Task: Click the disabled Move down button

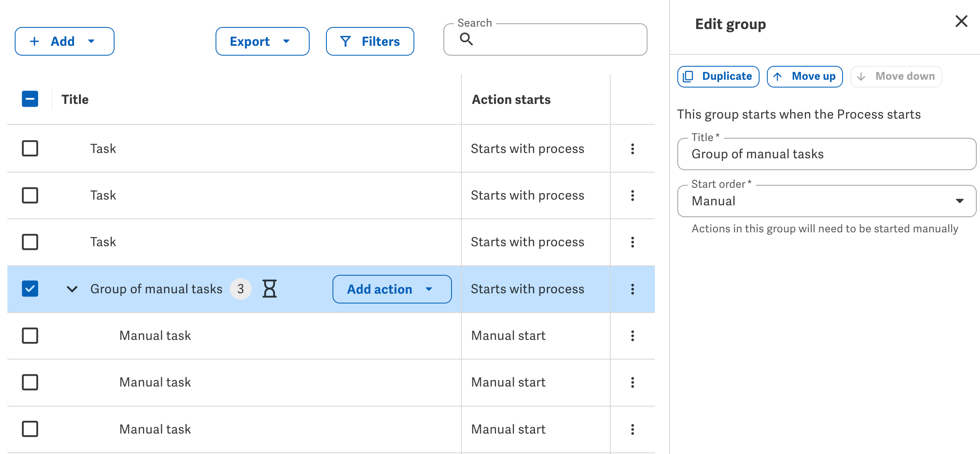Action: (896, 76)
